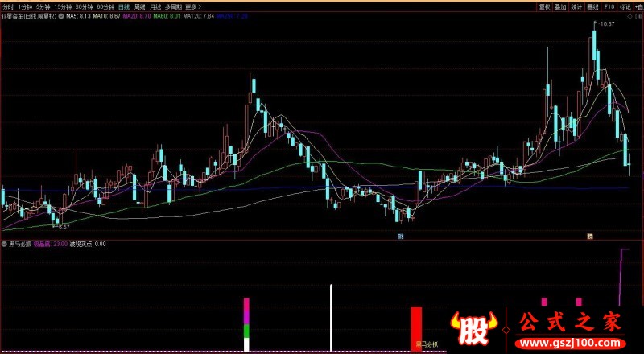Expand the 黑马必抓 indicator dropdown arrow

coord(4,244)
